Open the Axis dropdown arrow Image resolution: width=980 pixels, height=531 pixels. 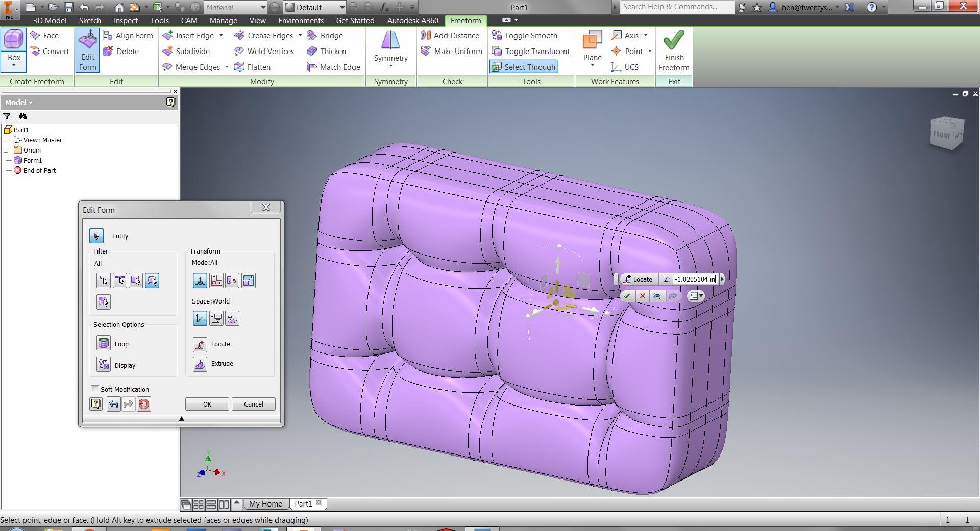click(646, 36)
